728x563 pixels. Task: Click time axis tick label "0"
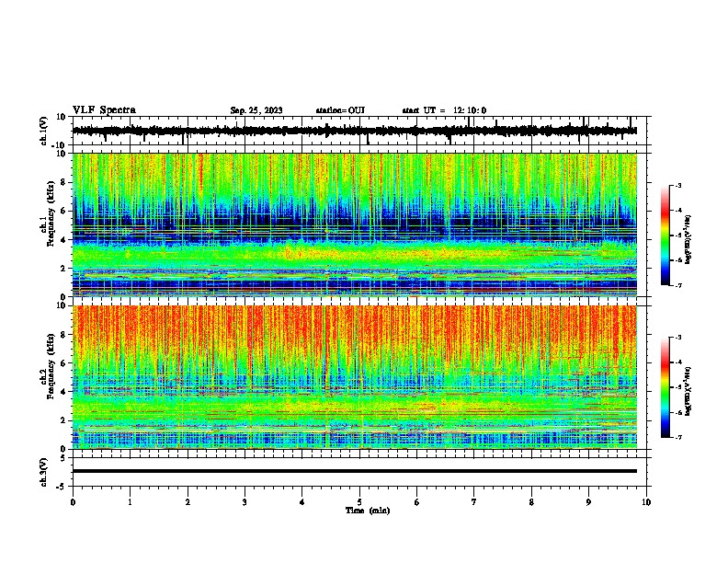tap(73, 502)
